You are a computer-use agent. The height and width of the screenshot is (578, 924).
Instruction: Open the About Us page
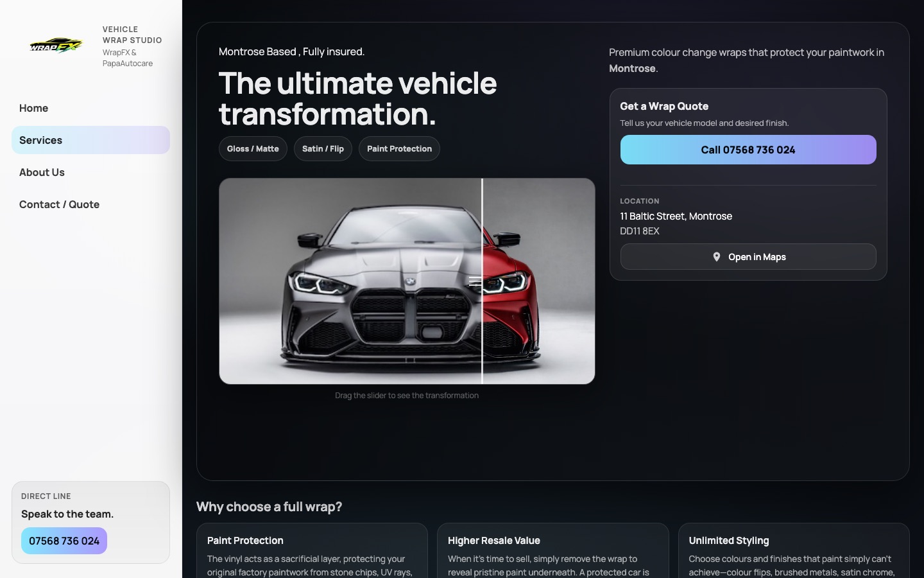90,172
